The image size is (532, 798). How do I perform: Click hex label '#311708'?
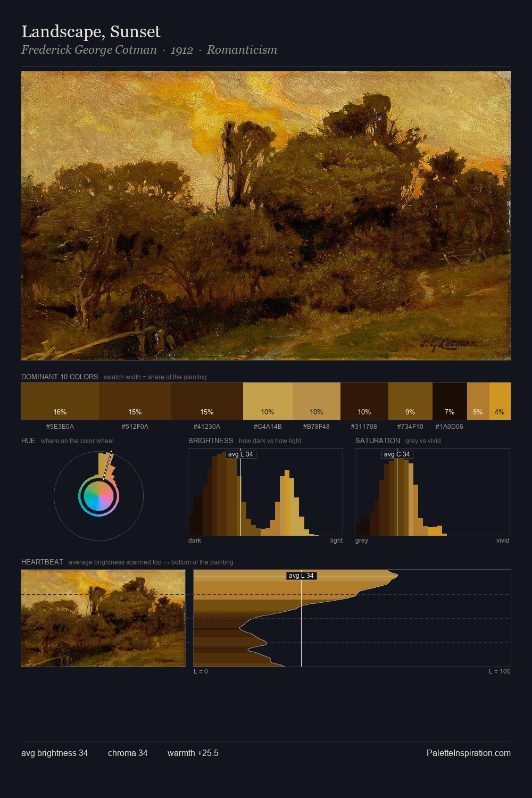[364, 426]
